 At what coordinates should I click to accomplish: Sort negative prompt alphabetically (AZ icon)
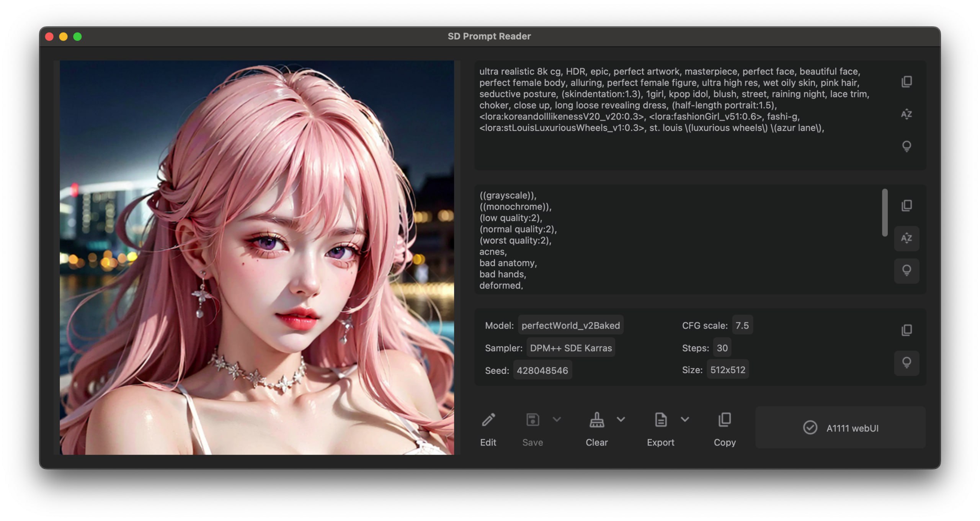[x=906, y=238]
